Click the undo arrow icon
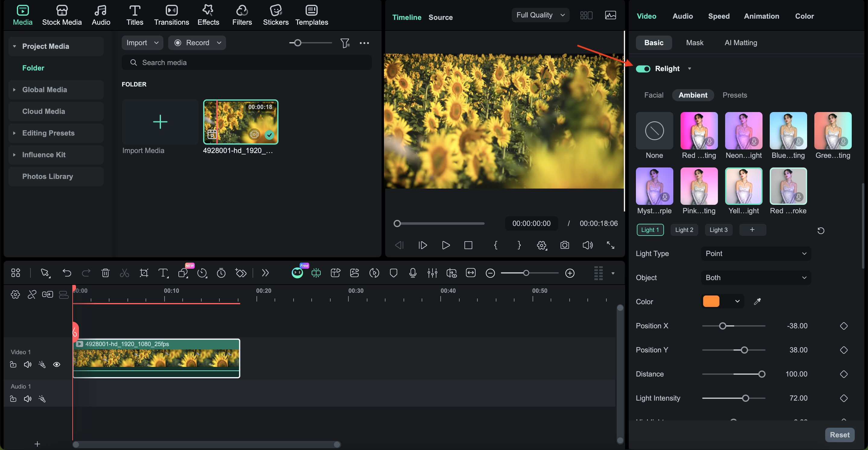The width and height of the screenshot is (868, 450). pos(67,273)
